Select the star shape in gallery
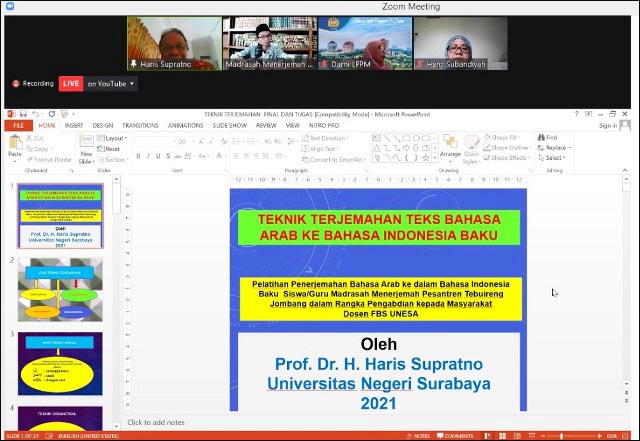The image size is (640, 441). click(425, 158)
